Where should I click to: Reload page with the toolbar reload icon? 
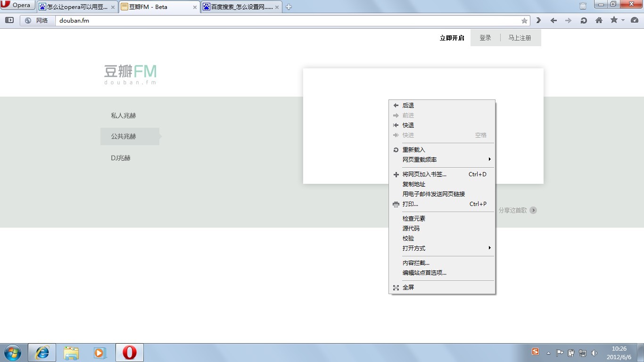click(584, 20)
